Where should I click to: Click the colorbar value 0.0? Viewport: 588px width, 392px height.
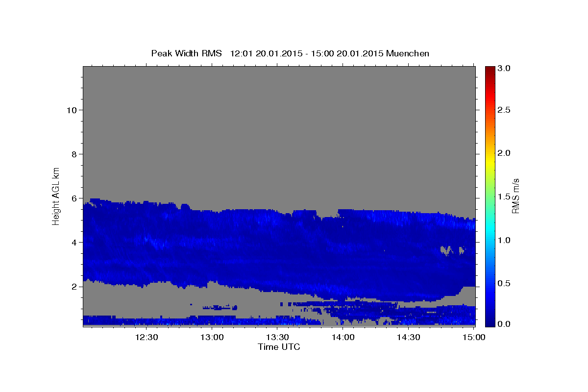pos(504,324)
